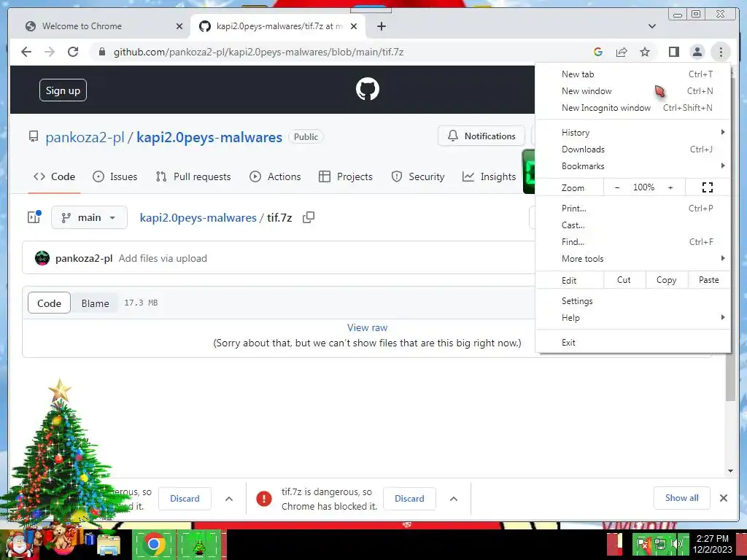Select New Incognito window

pos(632,108)
